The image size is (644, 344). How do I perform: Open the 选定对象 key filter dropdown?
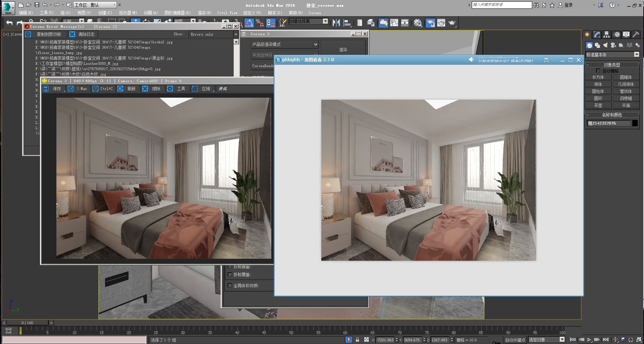(547, 340)
